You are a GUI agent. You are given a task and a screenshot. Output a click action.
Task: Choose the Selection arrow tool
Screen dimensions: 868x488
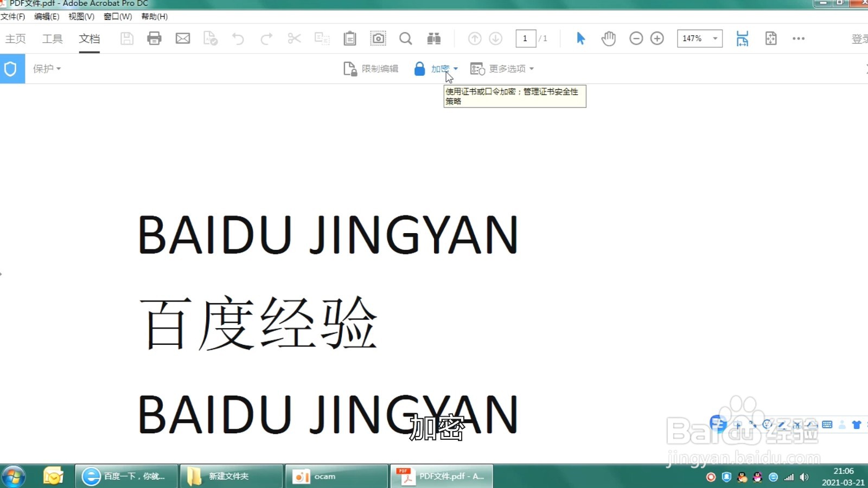click(x=580, y=38)
